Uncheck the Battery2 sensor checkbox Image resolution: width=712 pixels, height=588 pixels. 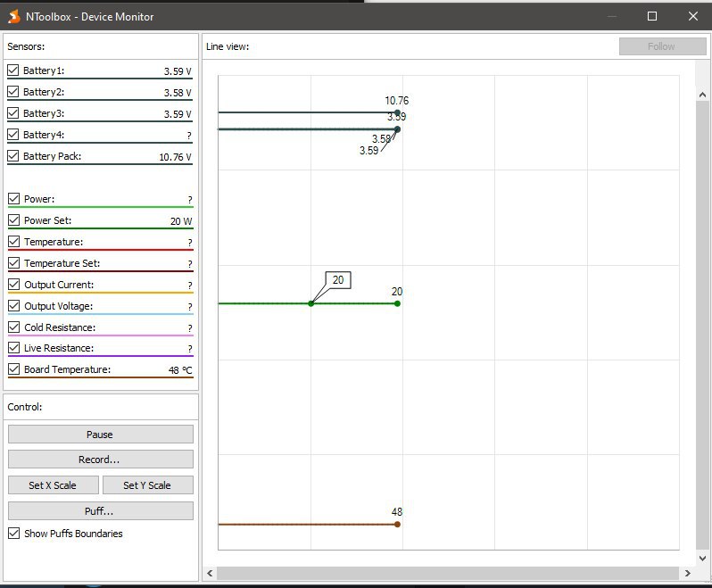pyautogui.click(x=13, y=92)
